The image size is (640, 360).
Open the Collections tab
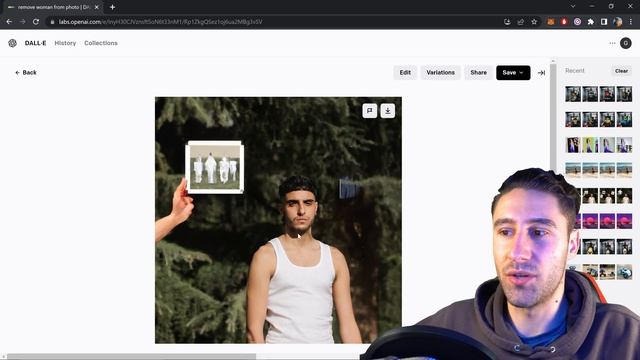click(x=101, y=43)
